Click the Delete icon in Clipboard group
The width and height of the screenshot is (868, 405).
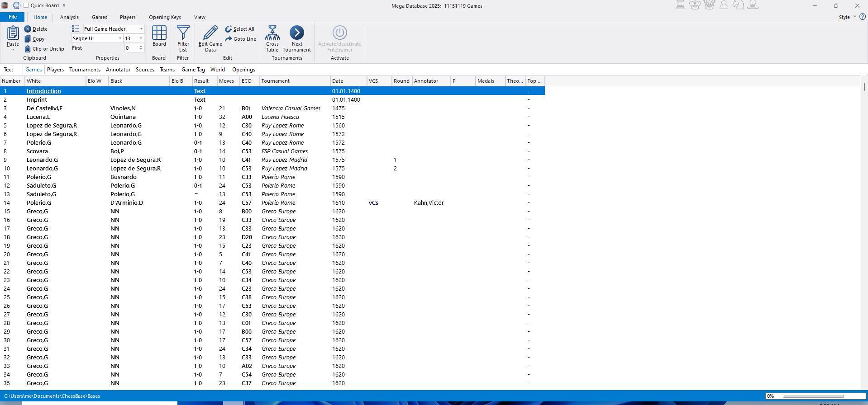click(28, 29)
